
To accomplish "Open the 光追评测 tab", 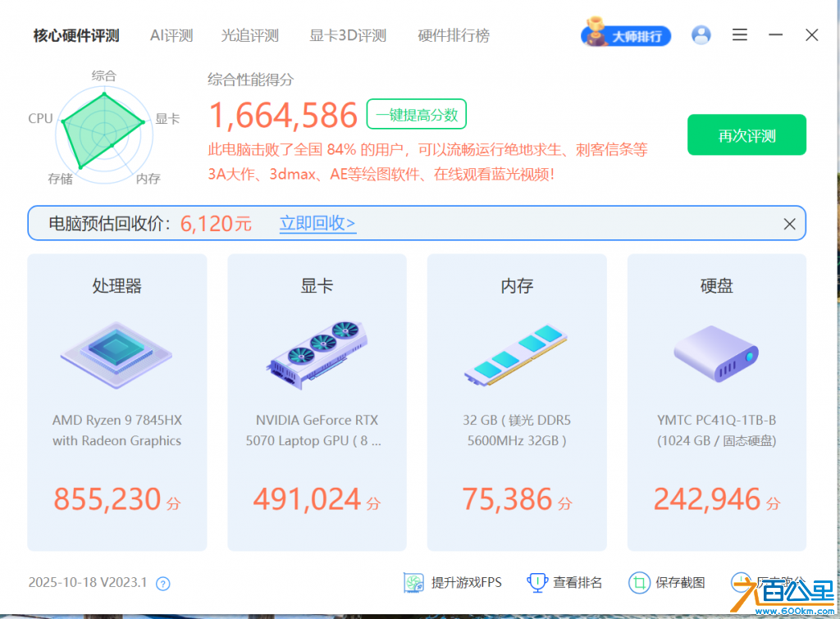I will click(x=250, y=36).
